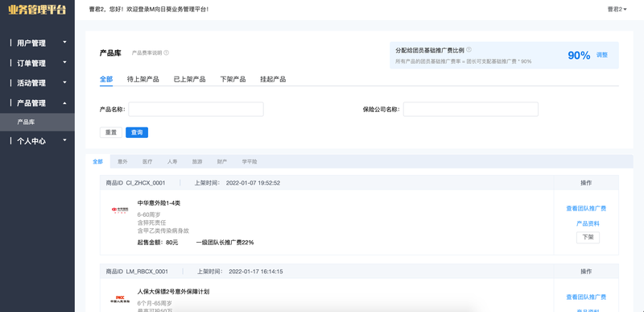Expand the 用户管理 sidebar menu

point(37,43)
